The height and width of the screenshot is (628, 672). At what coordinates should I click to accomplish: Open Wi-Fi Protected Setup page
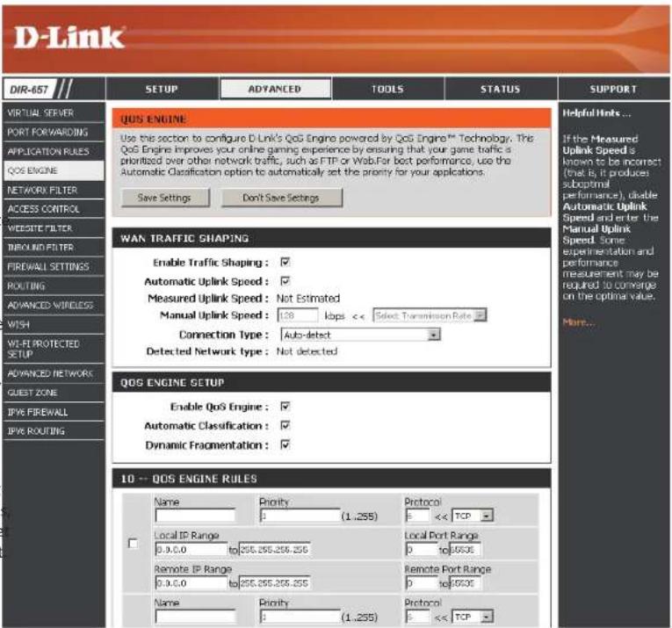(x=53, y=349)
